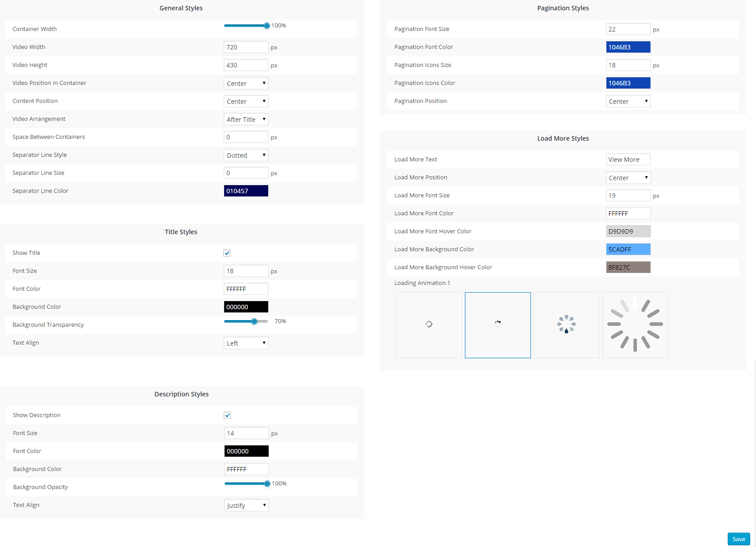
Task: Open Video Position In Container dropdown
Action: click(x=246, y=83)
